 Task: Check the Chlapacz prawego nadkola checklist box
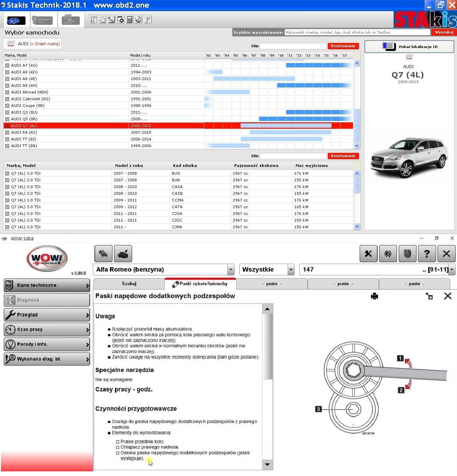click(118, 447)
